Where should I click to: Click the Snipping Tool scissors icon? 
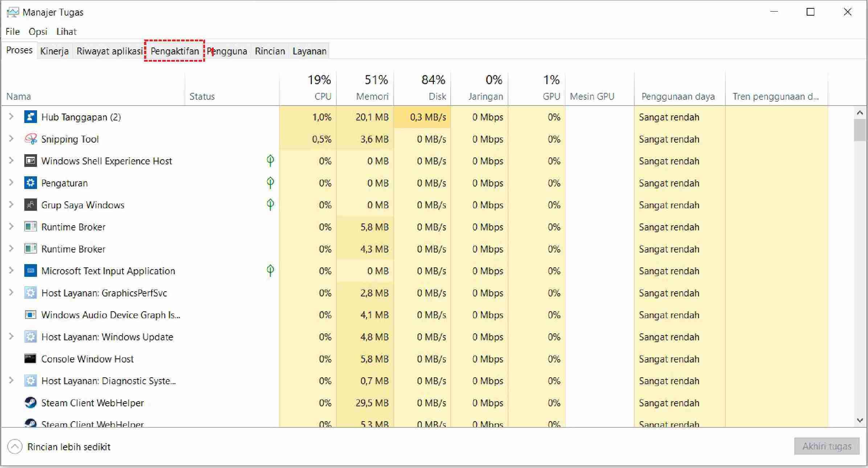click(x=30, y=139)
